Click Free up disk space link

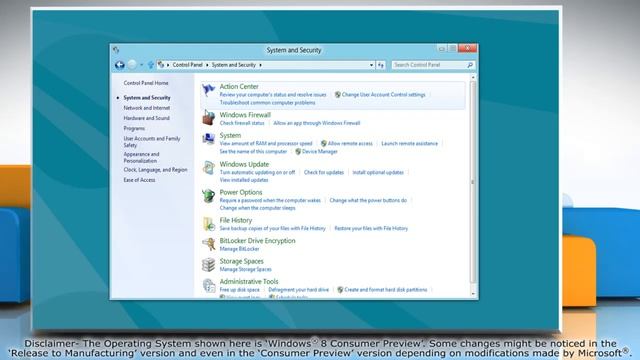pos(239,290)
